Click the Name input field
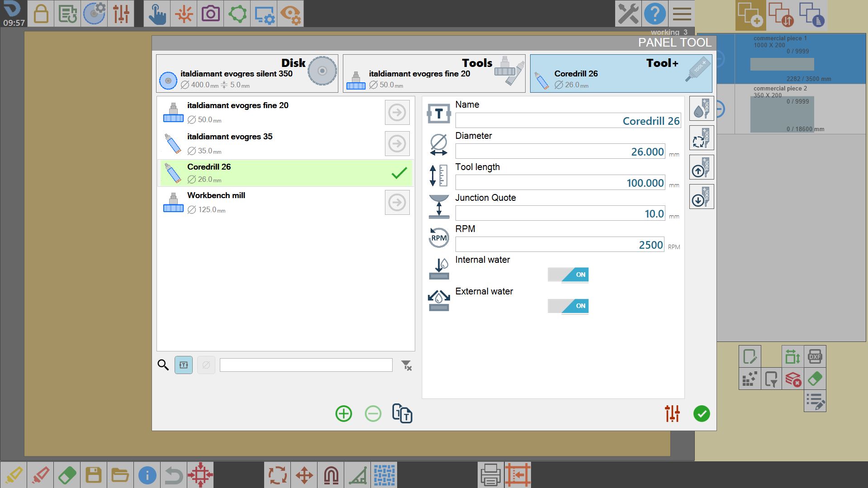Screen dimensions: 868x488 tap(568, 121)
